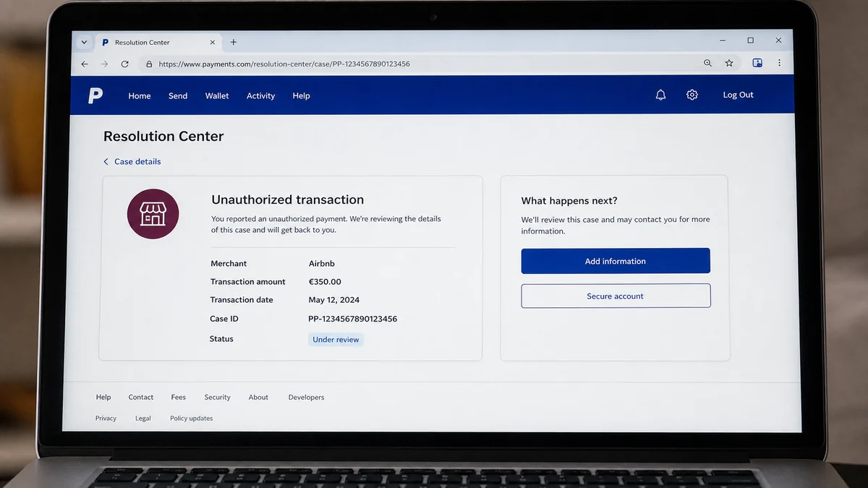
Task: Open new tab with plus button
Action: pyautogui.click(x=233, y=42)
